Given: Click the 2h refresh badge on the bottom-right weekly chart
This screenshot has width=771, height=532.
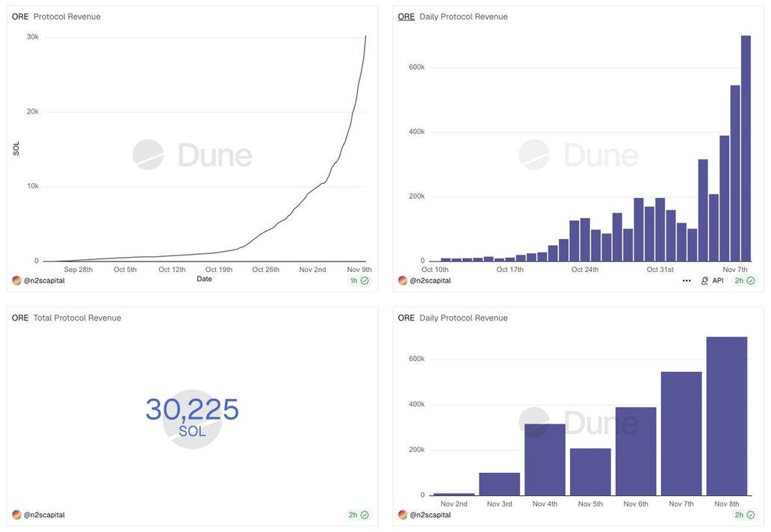Looking at the screenshot, I should 745,515.
